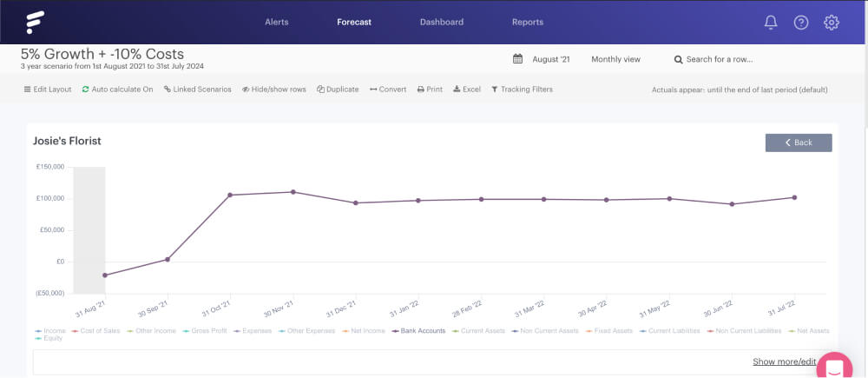Viewport: 868px width, 378px height.
Task: Click the 31 Jul '22 data point
Action: point(794,197)
